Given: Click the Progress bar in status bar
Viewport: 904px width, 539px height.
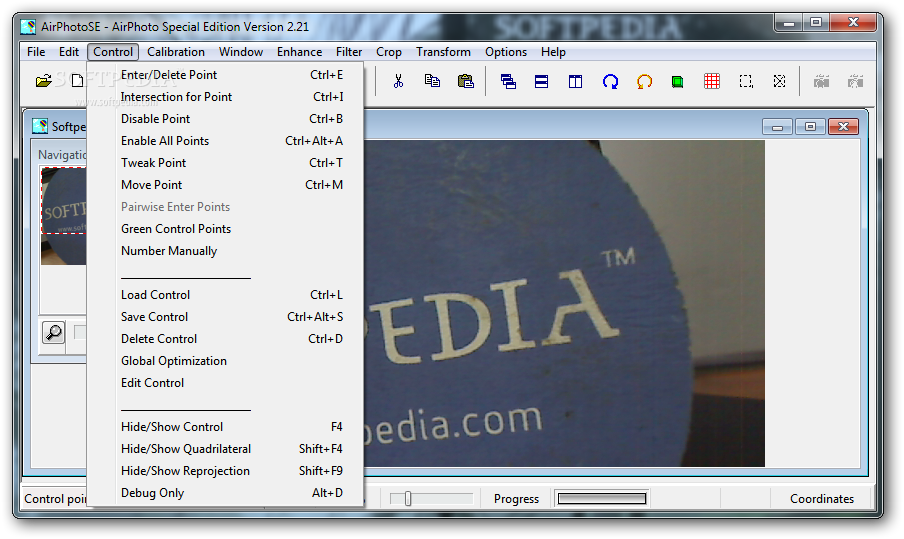Looking at the screenshot, I should tap(602, 498).
